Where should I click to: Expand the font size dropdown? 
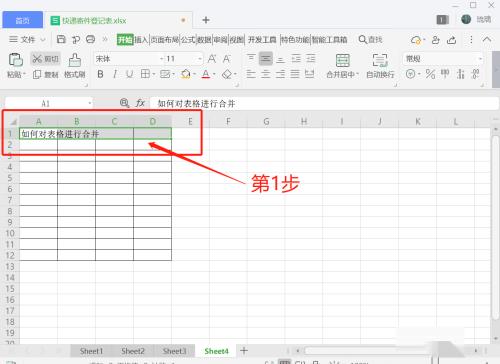coord(200,59)
